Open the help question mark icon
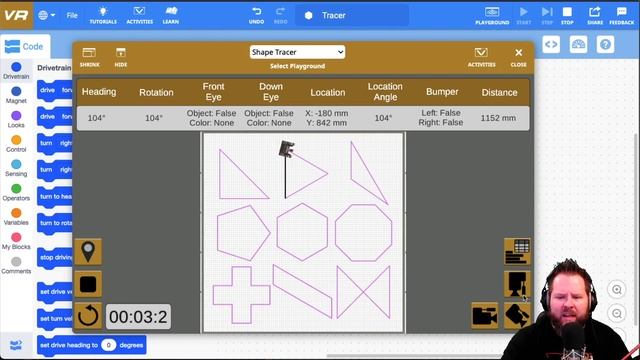 (605, 44)
